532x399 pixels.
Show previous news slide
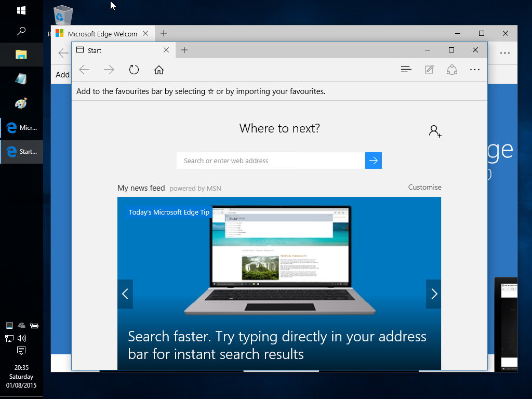[x=125, y=294]
